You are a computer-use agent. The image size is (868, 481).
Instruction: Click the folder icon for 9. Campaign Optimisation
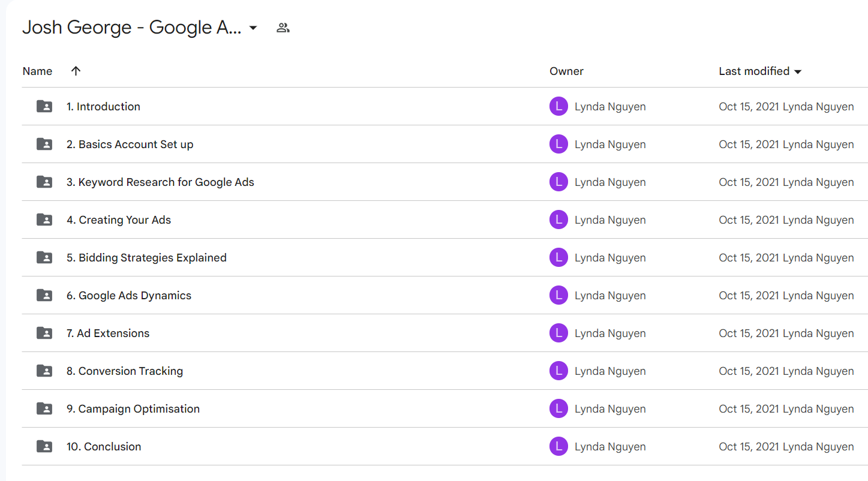(44, 408)
